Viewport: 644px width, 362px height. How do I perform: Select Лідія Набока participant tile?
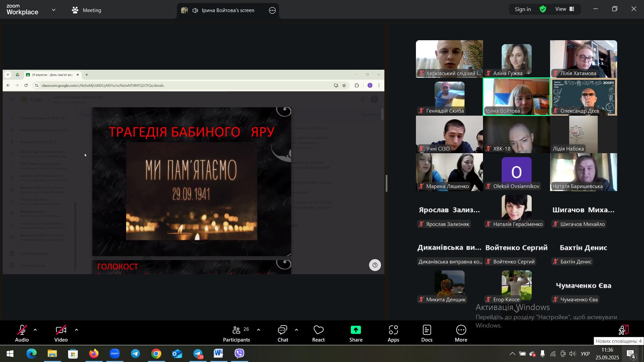584,134
